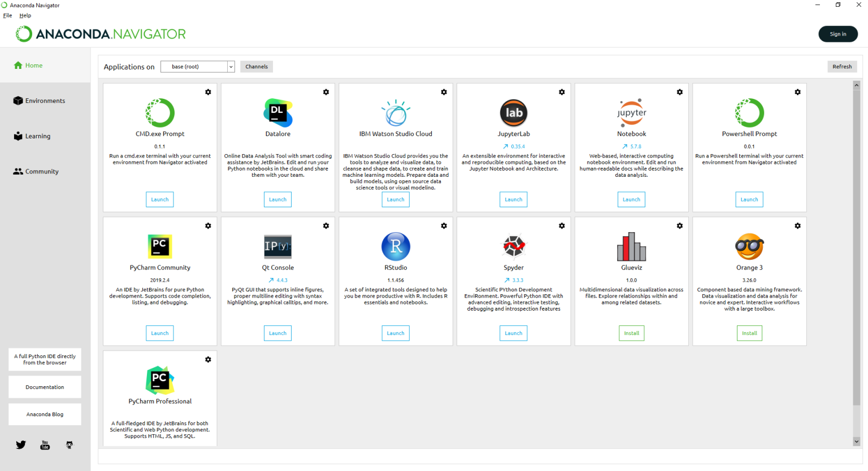868x471 pixels.
Task: Open the Help menu
Action: pos(25,15)
